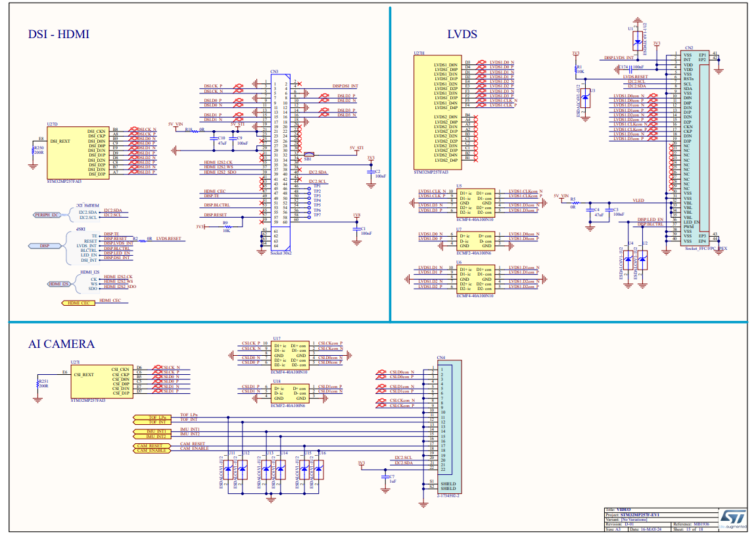Screen dimensions: 756x536
Task: Click the STM32MP257FAI3 label under U27H
Action: pyautogui.click(x=431, y=172)
